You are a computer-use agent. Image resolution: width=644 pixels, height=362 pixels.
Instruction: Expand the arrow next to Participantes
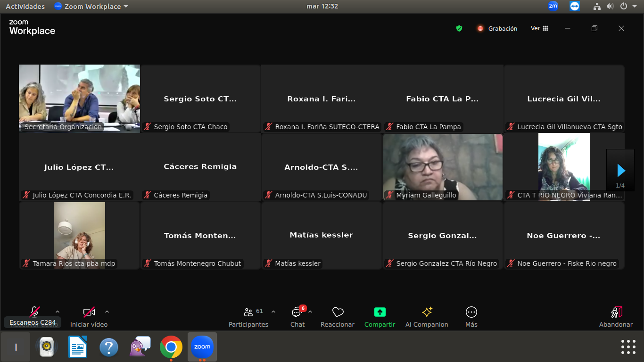coord(273,312)
